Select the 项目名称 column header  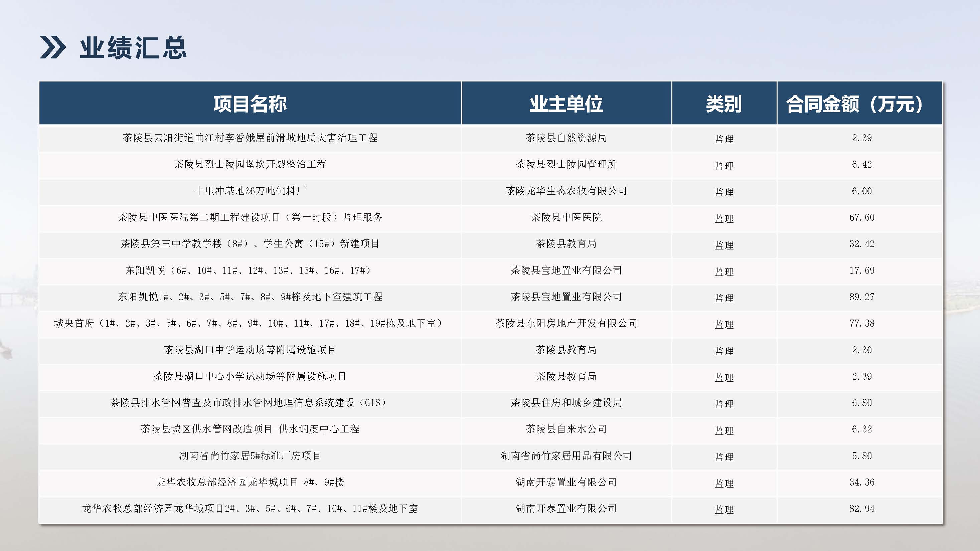pyautogui.click(x=250, y=104)
